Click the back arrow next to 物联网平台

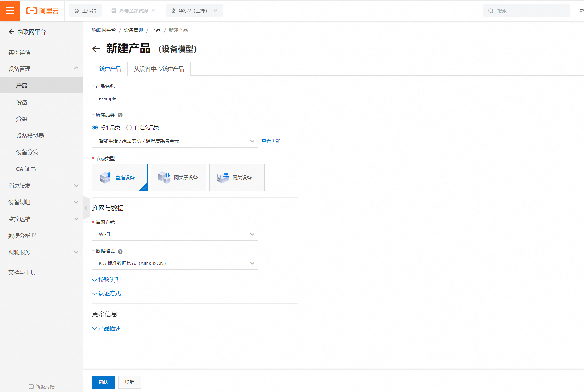(x=11, y=32)
